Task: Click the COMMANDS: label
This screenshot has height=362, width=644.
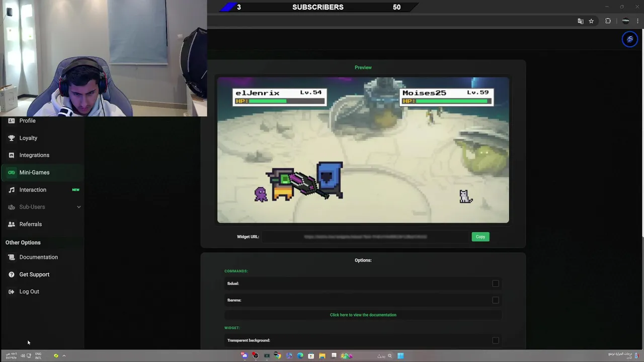Action: [236, 271]
